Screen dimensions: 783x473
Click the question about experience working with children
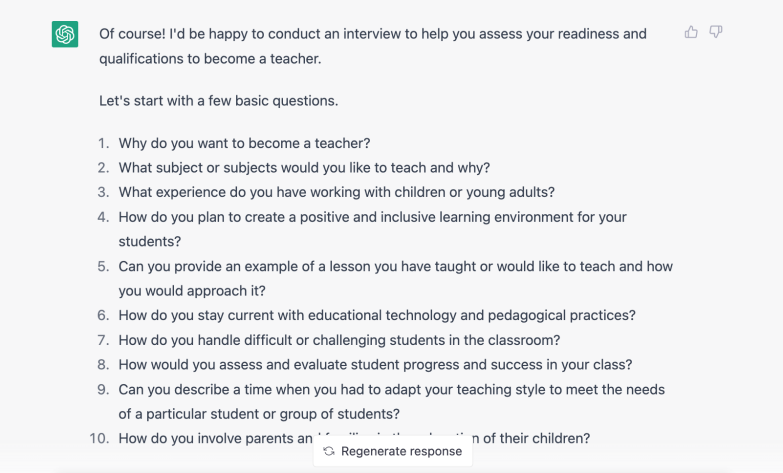point(337,192)
